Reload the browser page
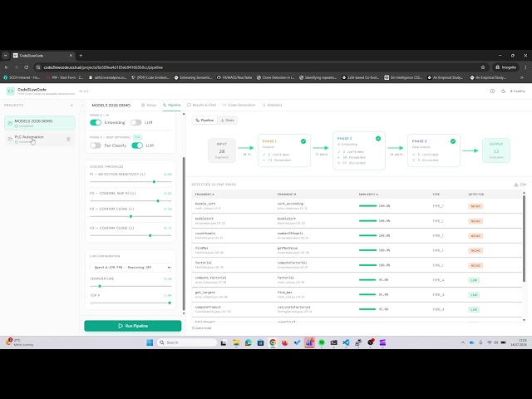This screenshot has width=532, height=399. [x=26, y=67]
